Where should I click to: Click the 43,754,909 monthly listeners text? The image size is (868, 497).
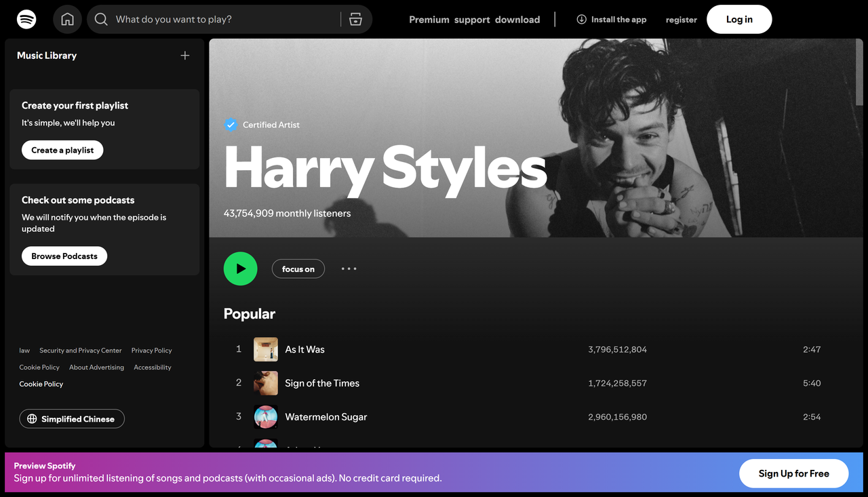point(288,213)
